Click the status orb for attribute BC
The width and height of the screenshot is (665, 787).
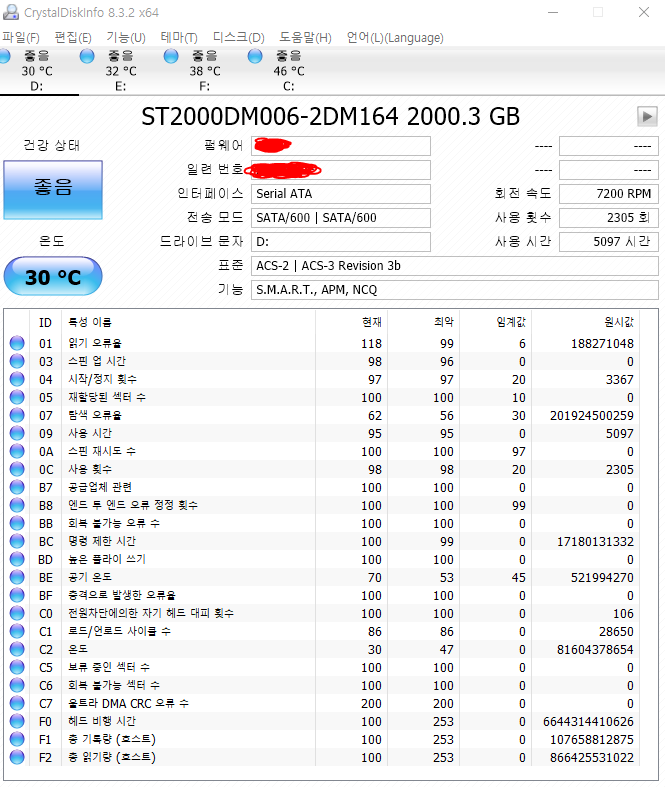coord(17,541)
